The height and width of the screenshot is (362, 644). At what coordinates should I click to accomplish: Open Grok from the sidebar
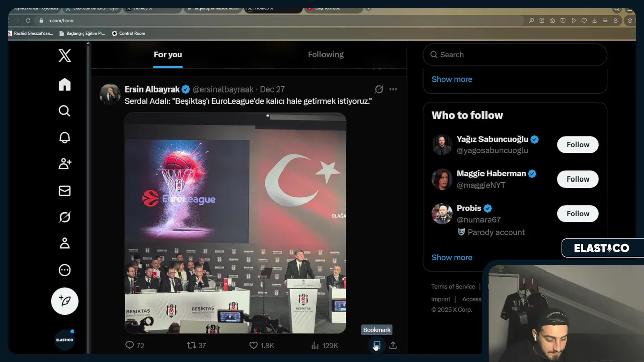65,217
